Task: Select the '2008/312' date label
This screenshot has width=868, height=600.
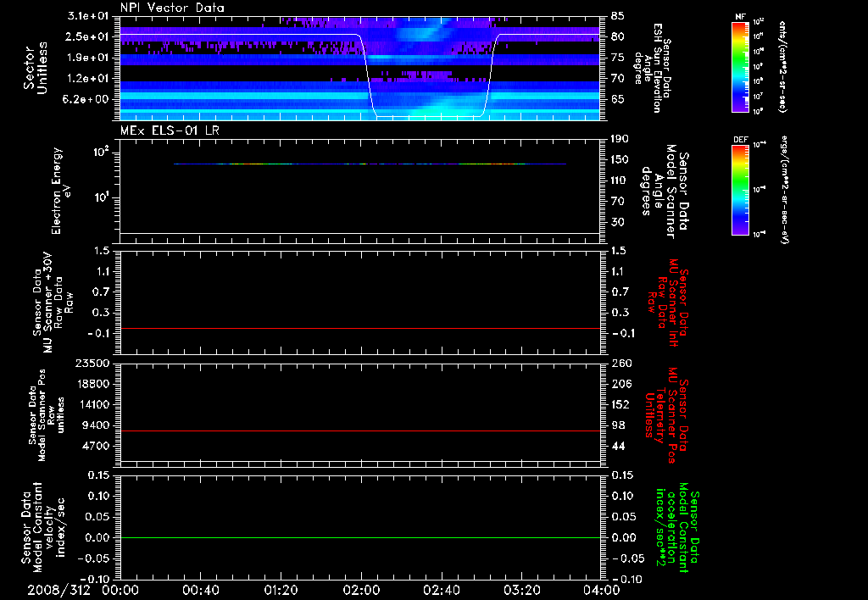Action: click(58, 590)
